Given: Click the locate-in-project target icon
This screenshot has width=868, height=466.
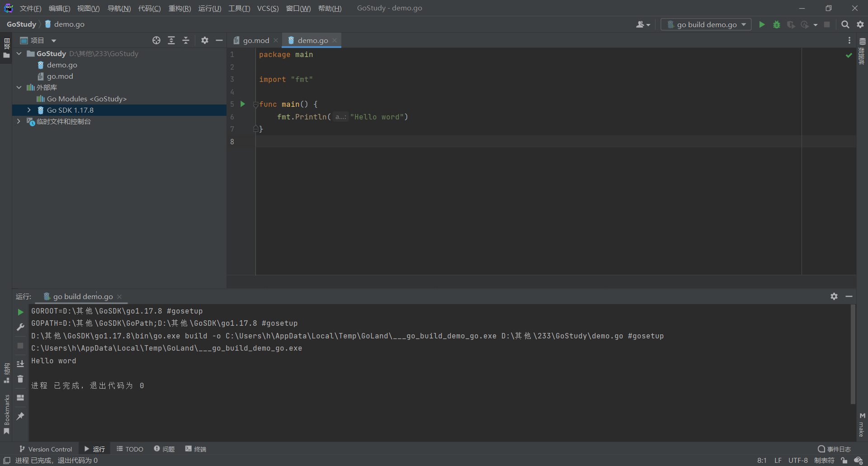Looking at the screenshot, I should [x=156, y=40].
